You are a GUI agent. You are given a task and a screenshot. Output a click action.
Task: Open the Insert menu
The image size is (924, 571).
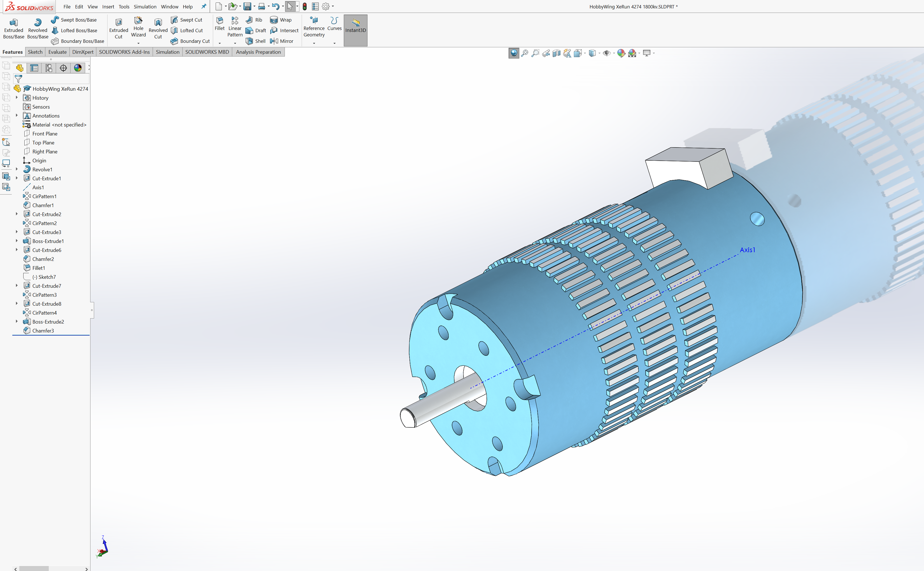click(x=108, y=6)
